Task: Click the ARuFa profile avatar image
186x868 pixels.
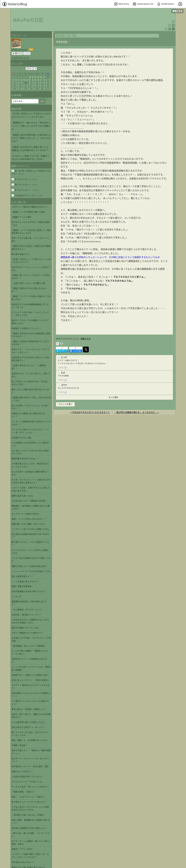Action: tap(16, 43)
